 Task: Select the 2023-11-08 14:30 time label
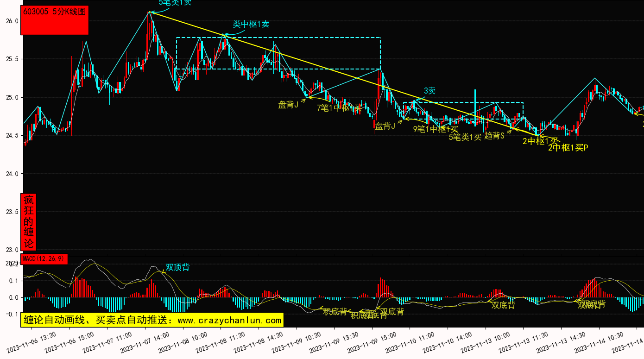coord(259,342)
